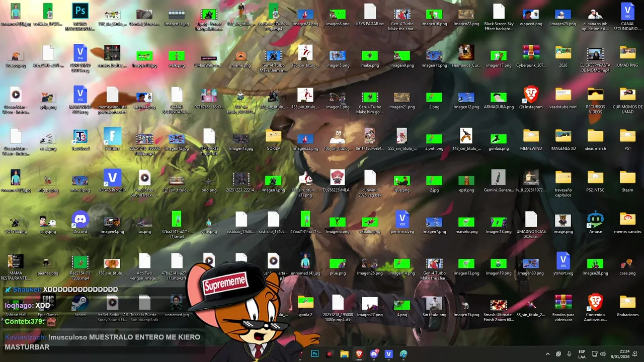
Task: Select the CURI WIND GOTY.veg project file
Action: (80, 58)
